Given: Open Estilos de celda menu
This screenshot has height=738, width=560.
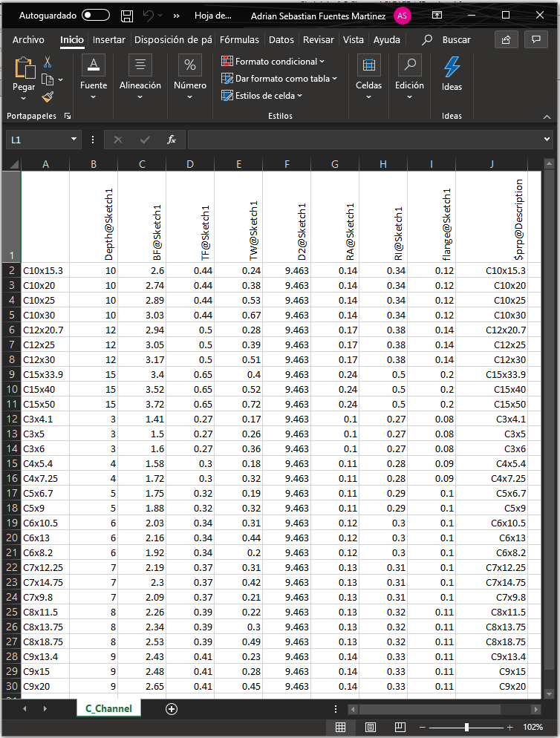Looking at the screenshot, I should point(262,96).
